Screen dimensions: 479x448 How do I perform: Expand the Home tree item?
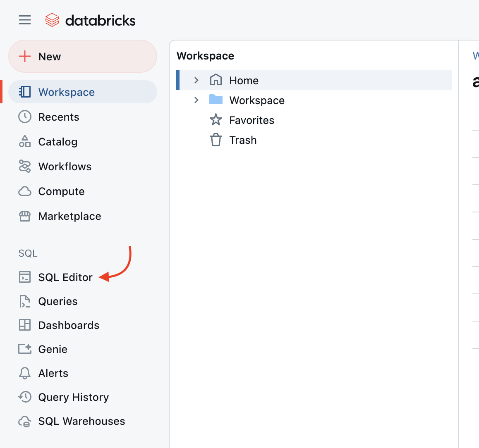pyautogui.click(x=196, y=80)
